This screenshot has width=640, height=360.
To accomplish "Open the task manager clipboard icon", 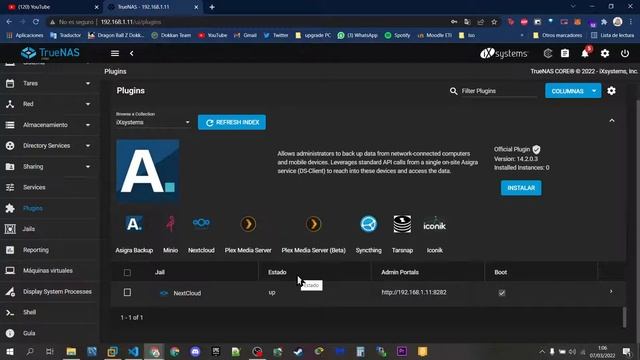I will pos(565,53).
